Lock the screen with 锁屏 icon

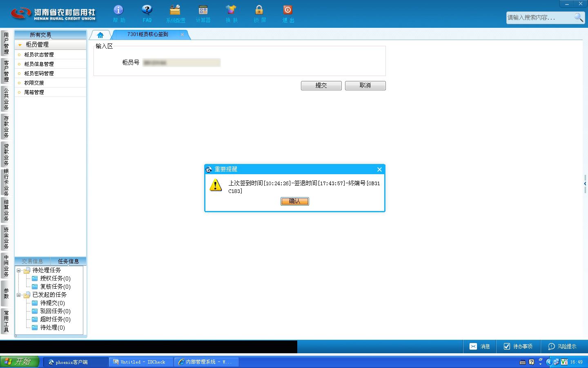coord(259,14)
